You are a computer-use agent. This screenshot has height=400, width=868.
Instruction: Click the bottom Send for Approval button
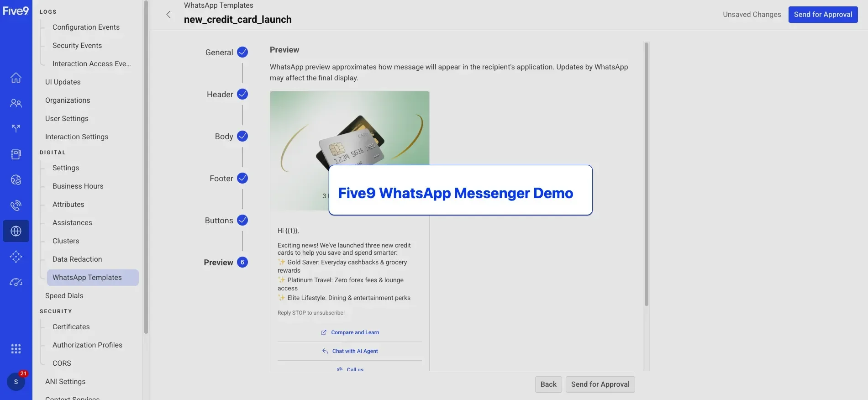(600, 384)
